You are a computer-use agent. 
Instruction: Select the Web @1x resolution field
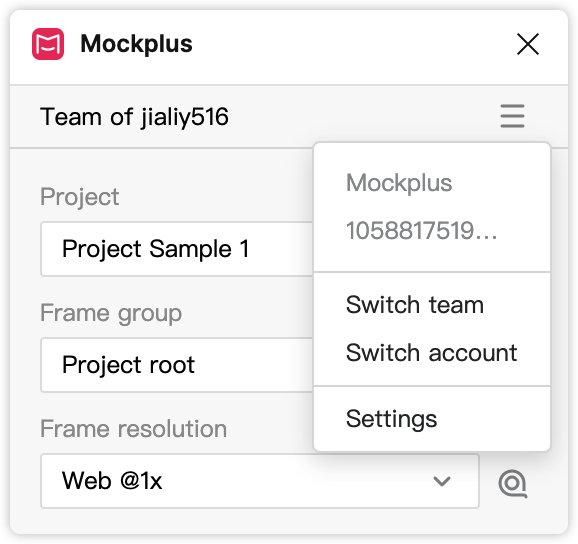[x=260, y=481]
